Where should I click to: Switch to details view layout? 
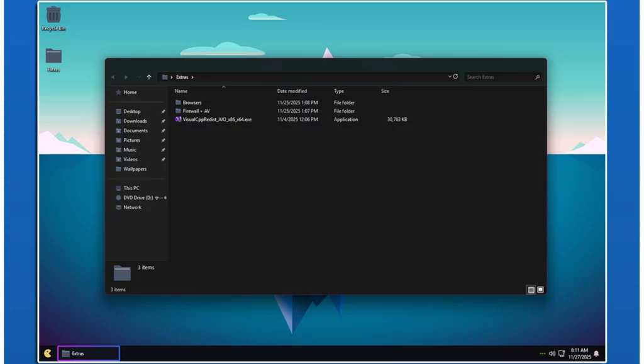531,290
